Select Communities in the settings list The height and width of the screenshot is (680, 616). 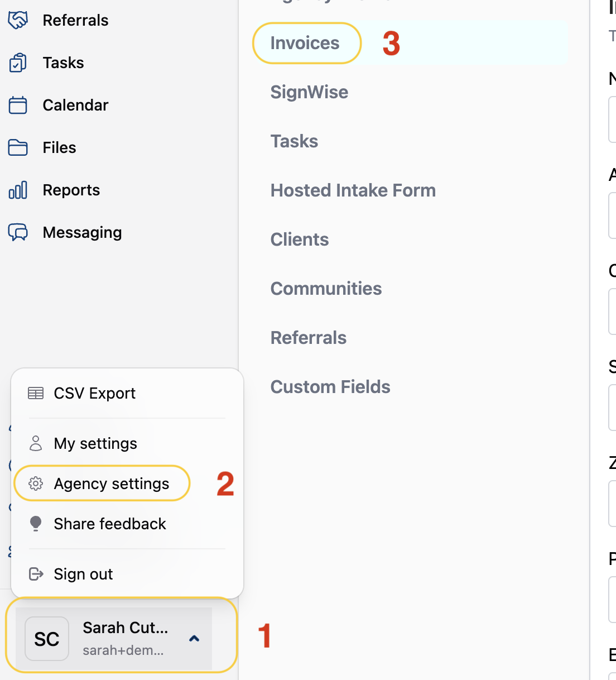tap(326, 289)
